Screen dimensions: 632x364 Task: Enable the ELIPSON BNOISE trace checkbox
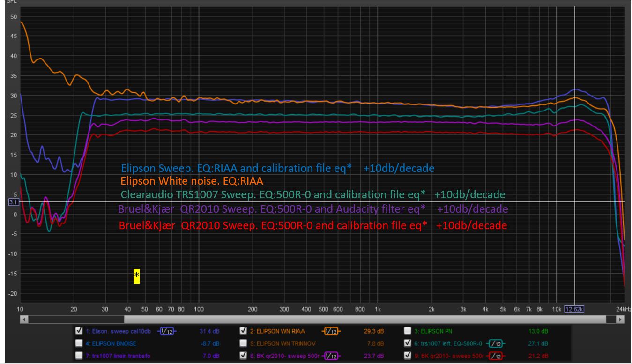(x=79, y=343)
